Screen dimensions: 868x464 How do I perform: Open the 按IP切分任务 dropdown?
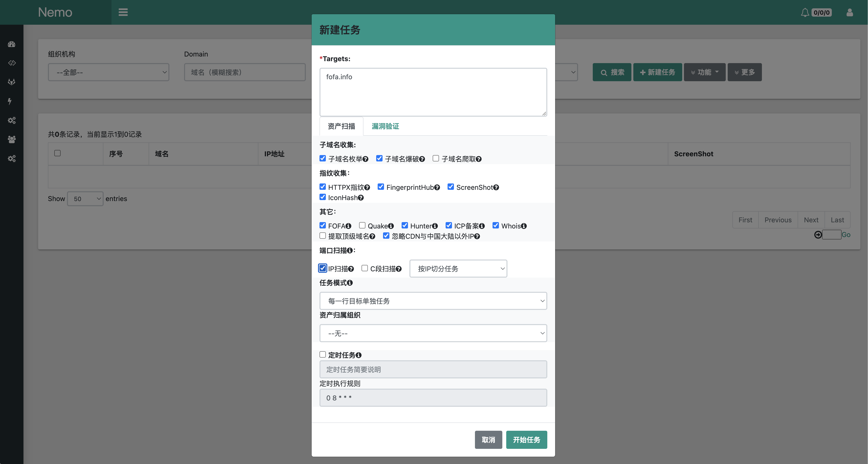(x=458, y=269)
